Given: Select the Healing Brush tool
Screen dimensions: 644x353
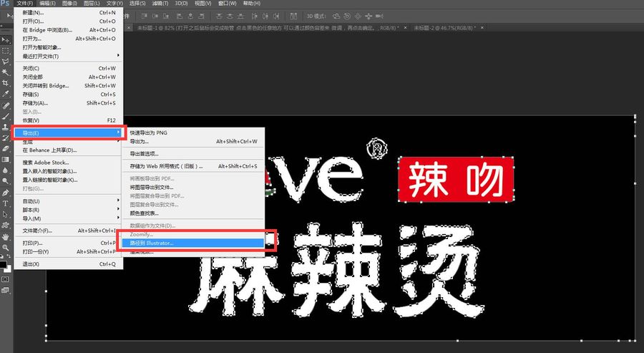Looking at the screenshot, I should 5,105.
